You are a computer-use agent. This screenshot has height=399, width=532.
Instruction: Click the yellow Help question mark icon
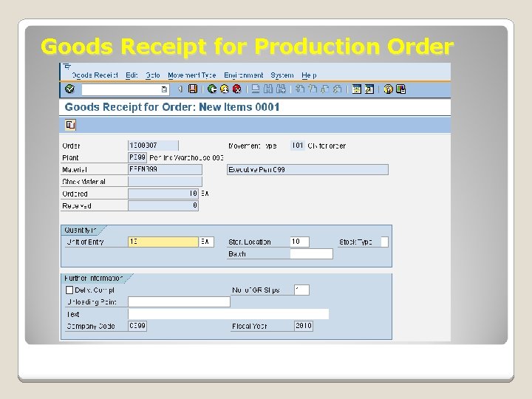[x=388, y=89]
